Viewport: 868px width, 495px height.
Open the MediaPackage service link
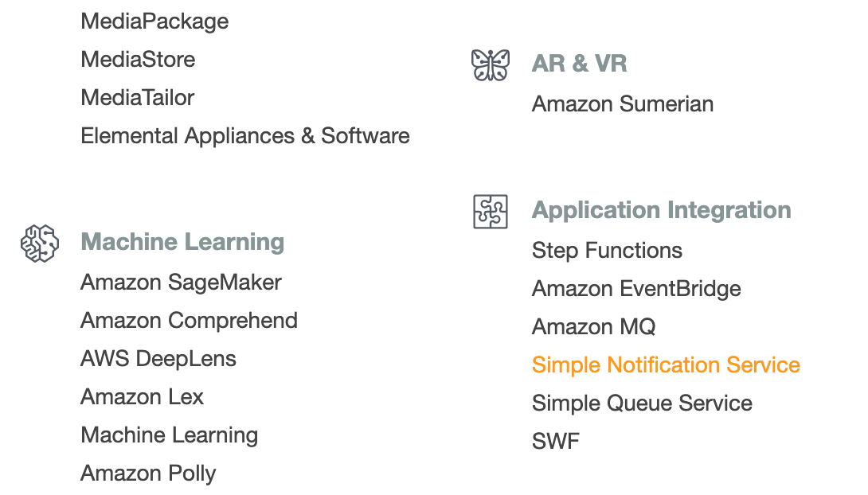(154, 21)
